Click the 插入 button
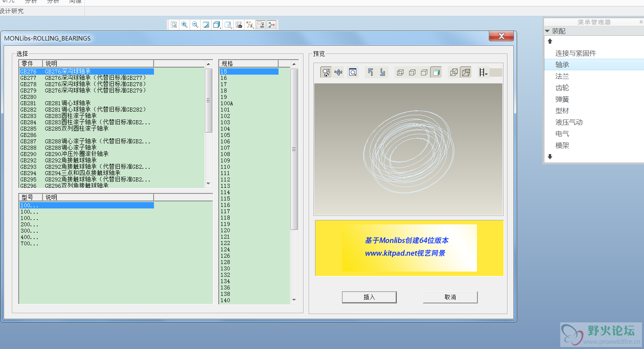This screenshot has width=644, height=349. tap(369, 297)
